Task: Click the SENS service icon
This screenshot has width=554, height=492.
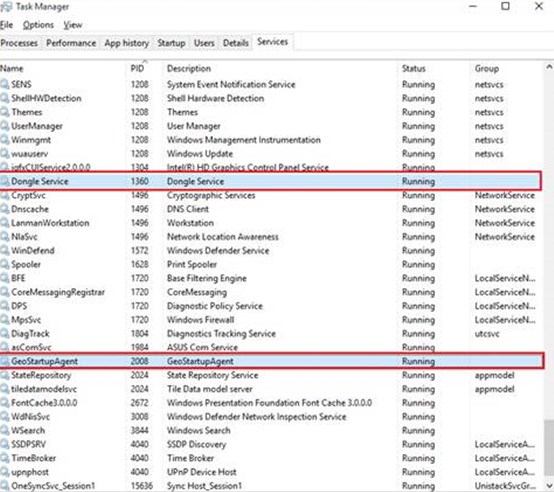Action: (x=5, y=84)
